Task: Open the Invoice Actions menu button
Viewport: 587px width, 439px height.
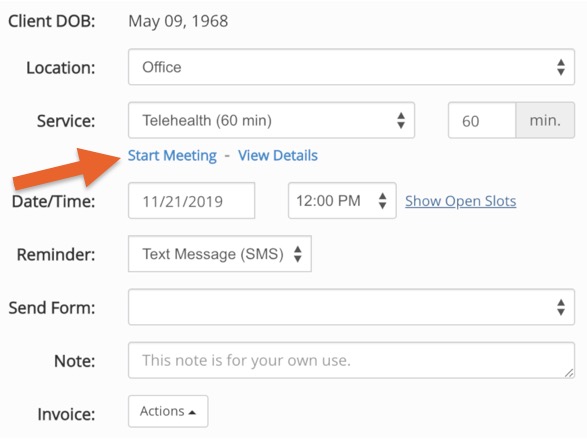Action: [168, 411]
